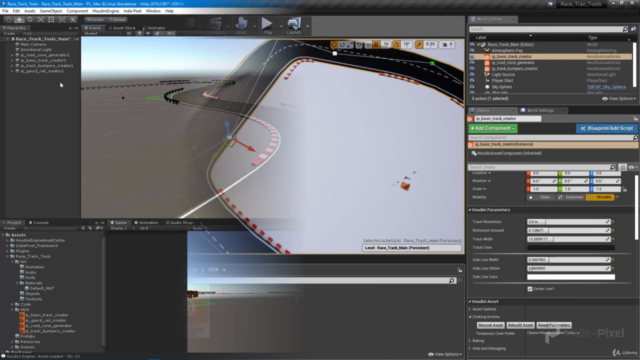
Task: Select the Rotate tool in Unity toolbar
Action: [x=30, y=20]
